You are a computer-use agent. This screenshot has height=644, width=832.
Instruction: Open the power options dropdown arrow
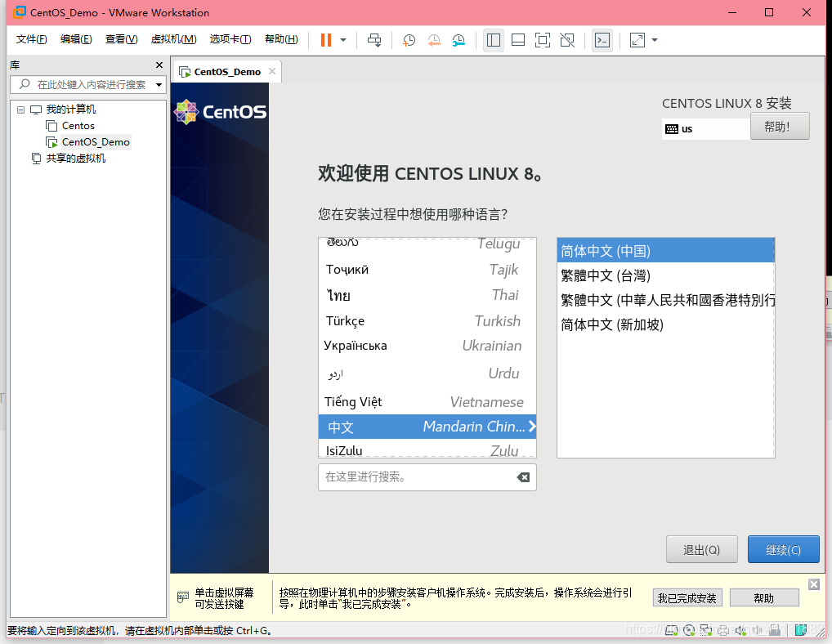[343, 40]
